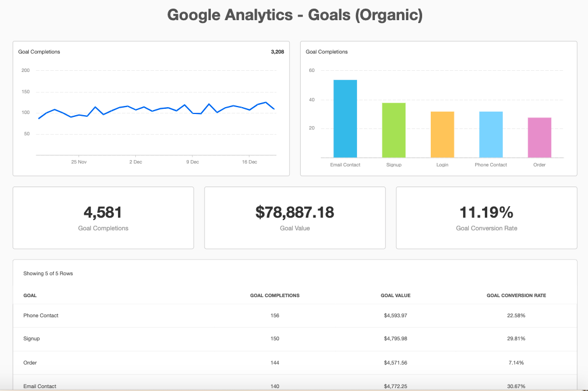Click the orange Login bar
The width and height of the screenshot is (588, 391).
(442, 135)
